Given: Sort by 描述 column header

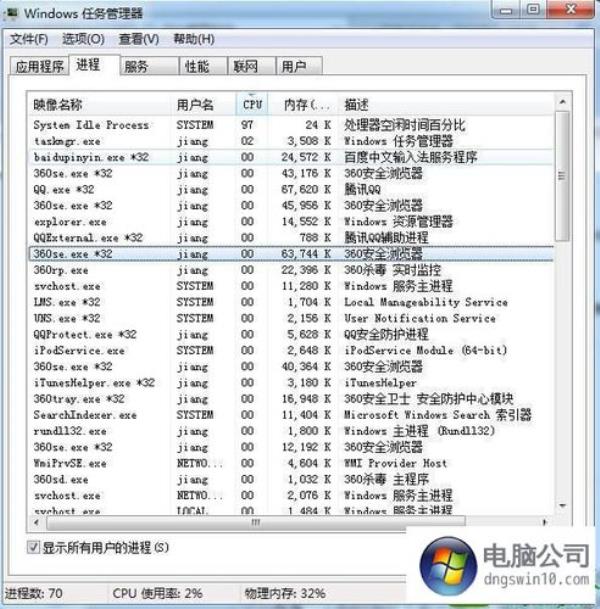Looking at the screenshot, I should coord(446,104).
